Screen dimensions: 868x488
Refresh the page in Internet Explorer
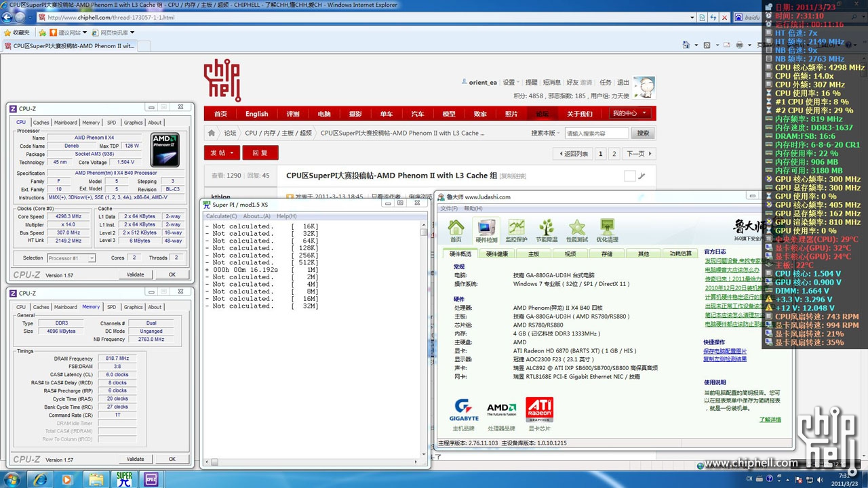pyautogui.click(x=711, y=18)
